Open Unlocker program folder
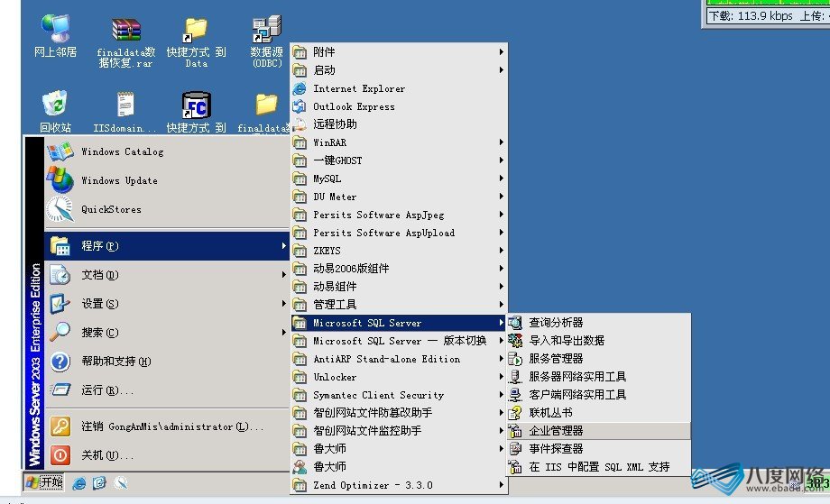 [x=399, y=377]
